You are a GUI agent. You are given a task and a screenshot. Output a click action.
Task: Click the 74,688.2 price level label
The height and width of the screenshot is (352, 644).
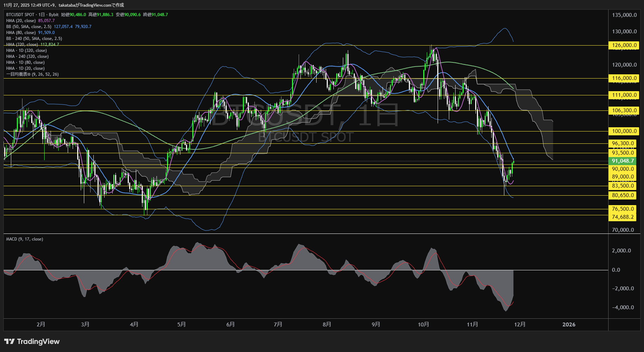point(623,217)
